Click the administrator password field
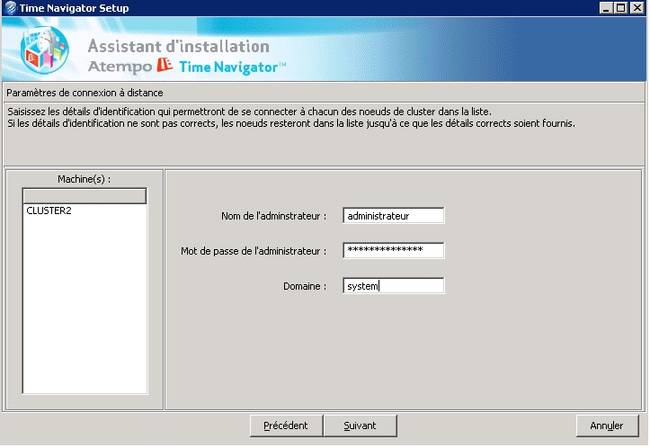The width and height of the screenshot is (650, 448). (x=393, y=250)
